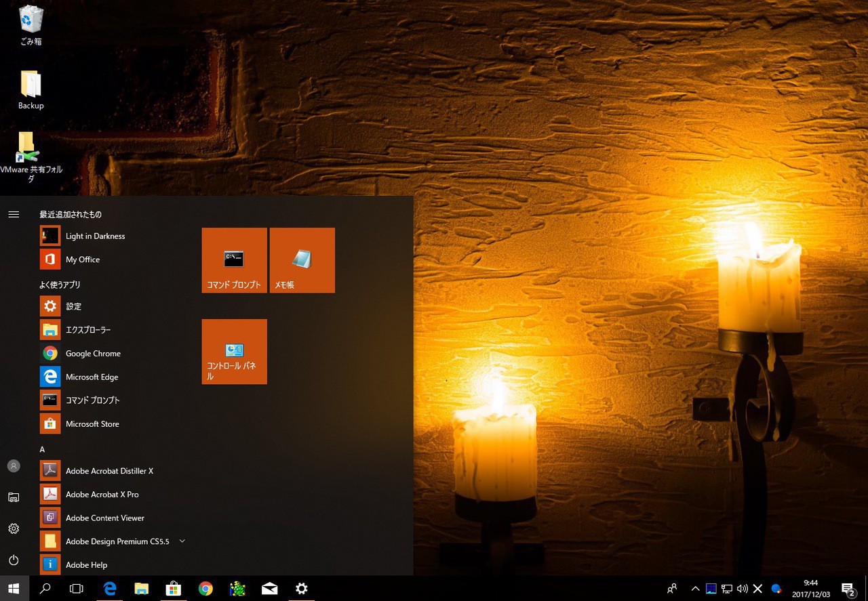The height and width of the screenshot is (601, 868).
Task: Close Start menu via Windows Start button
Action: (14, 588)
